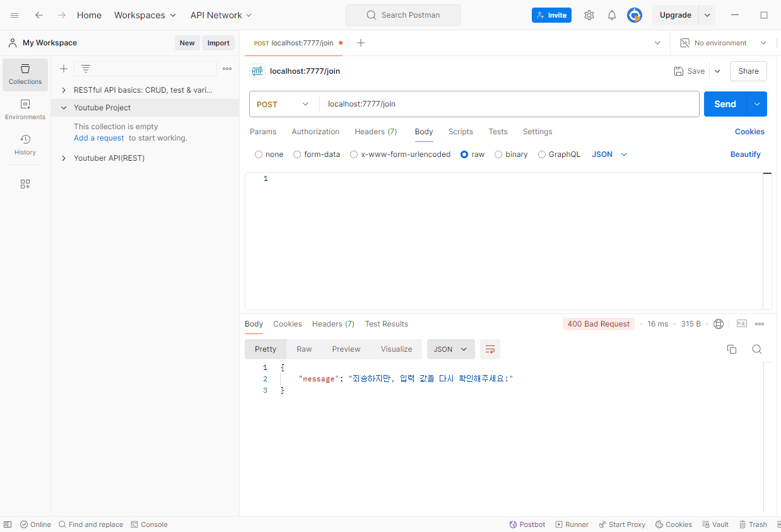The width and height of the screenshot is (781, 532).
Task: Select the binary radio button
Action: point(498,154)
